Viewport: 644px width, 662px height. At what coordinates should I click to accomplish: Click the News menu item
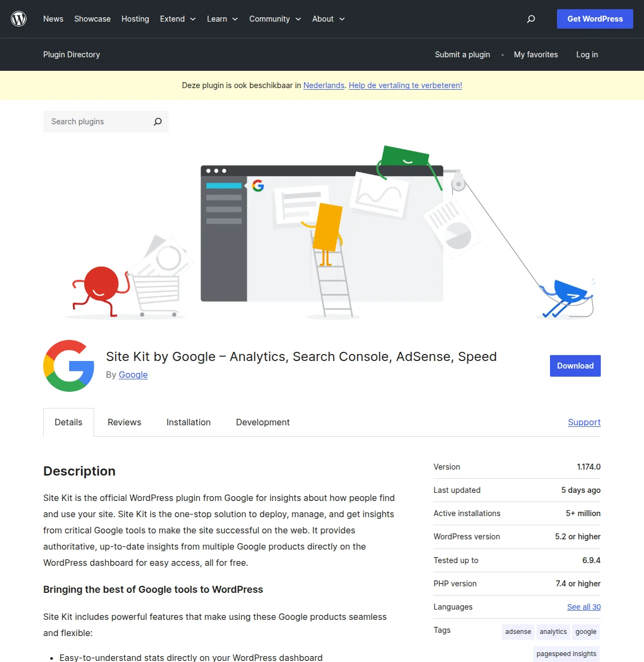click(53, 19)
